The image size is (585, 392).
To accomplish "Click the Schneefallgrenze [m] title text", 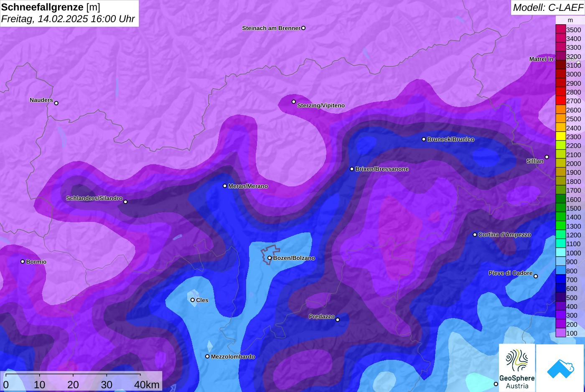I will pos(51,7).
